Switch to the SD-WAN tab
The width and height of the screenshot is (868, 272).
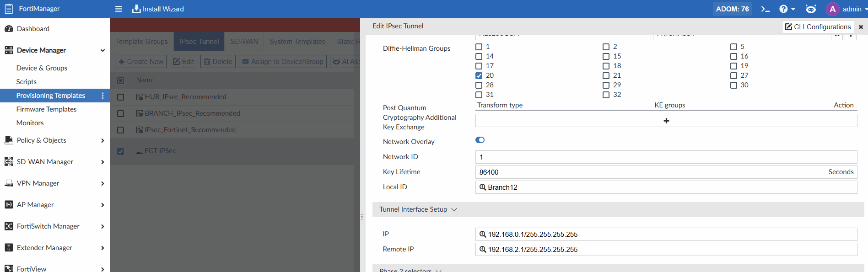244,41
